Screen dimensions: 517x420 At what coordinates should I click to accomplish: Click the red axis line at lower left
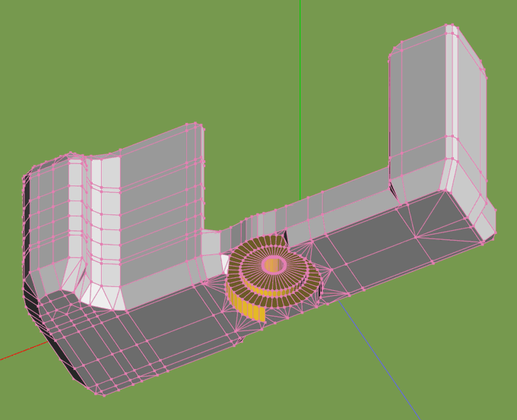coord(24,350)
